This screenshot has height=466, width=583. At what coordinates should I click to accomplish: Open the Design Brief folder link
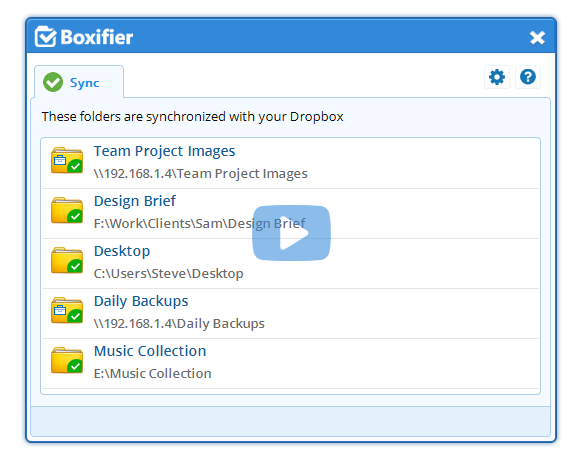pos(135,201)
